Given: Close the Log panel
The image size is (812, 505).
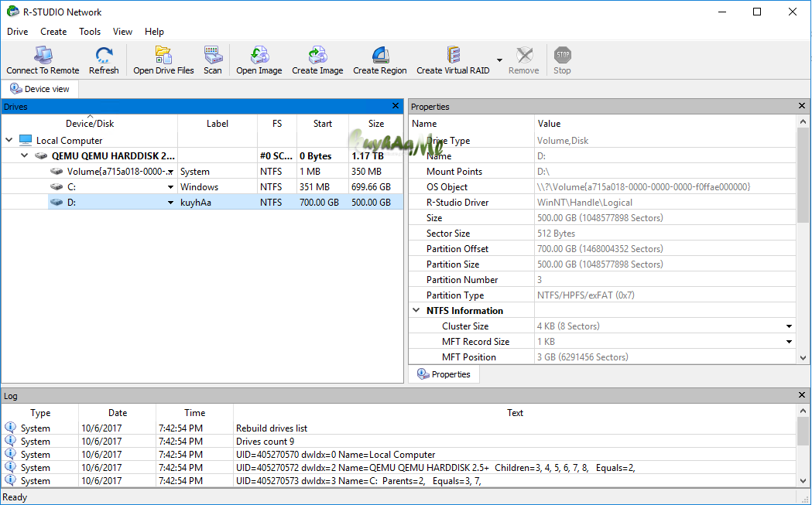Looking at the screenshot, I should point(802,394).
